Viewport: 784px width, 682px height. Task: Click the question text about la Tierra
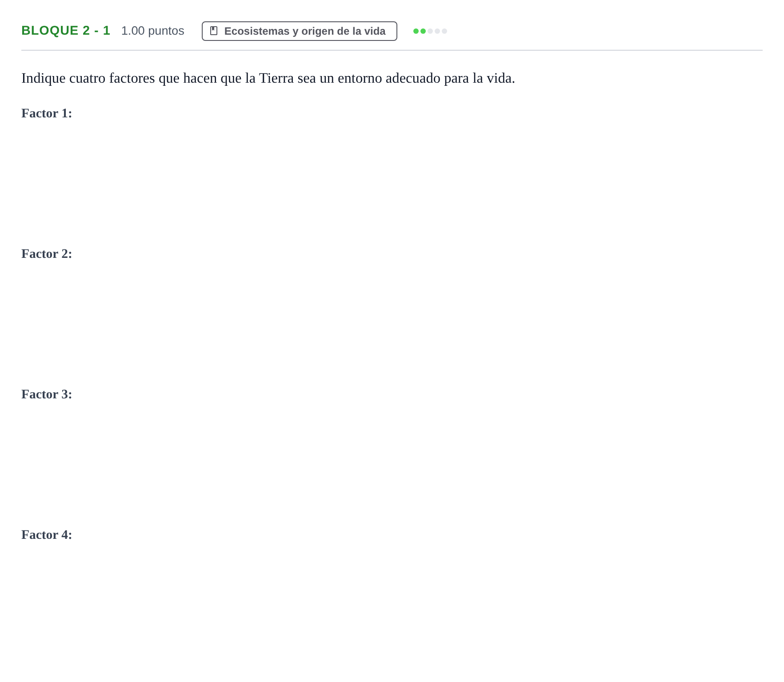click(x=268, y=78)
